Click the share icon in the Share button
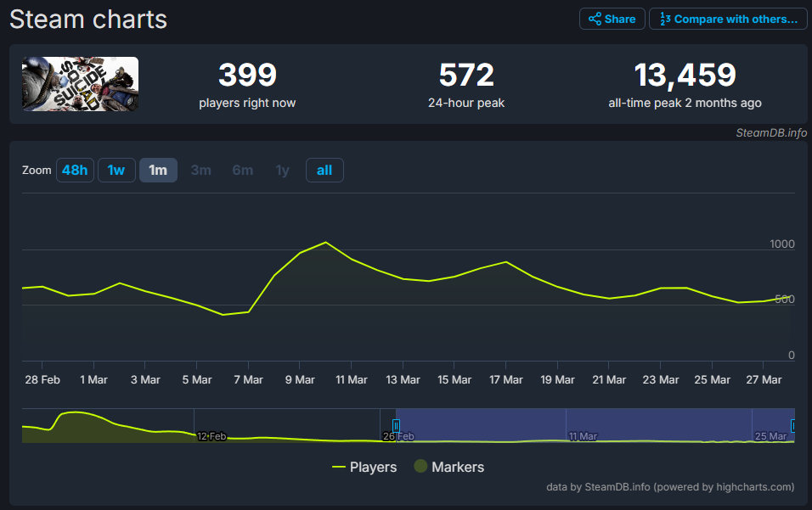 tap(595, 19)
